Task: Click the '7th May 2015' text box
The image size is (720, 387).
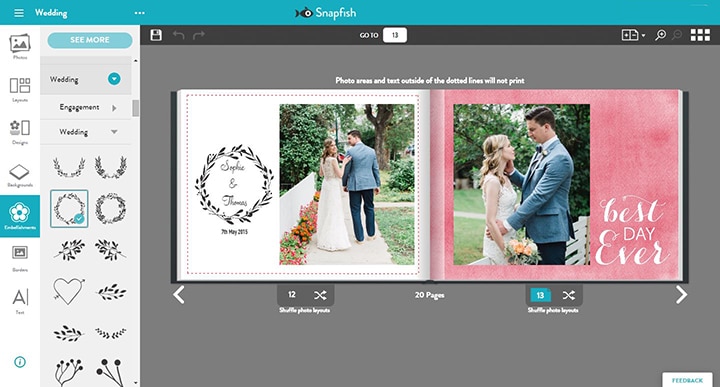Action: [x=234, y=232]
